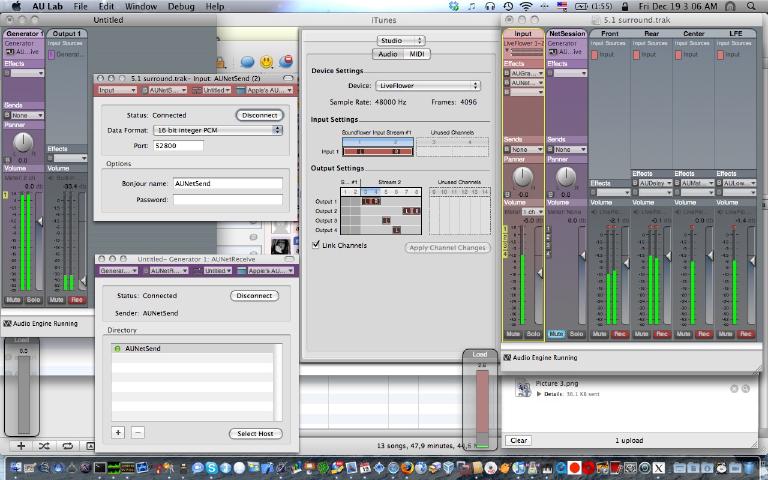This screenshot has width=768, height=480.
Task: Remove a host with the minus button
Action: coord(138,433)
